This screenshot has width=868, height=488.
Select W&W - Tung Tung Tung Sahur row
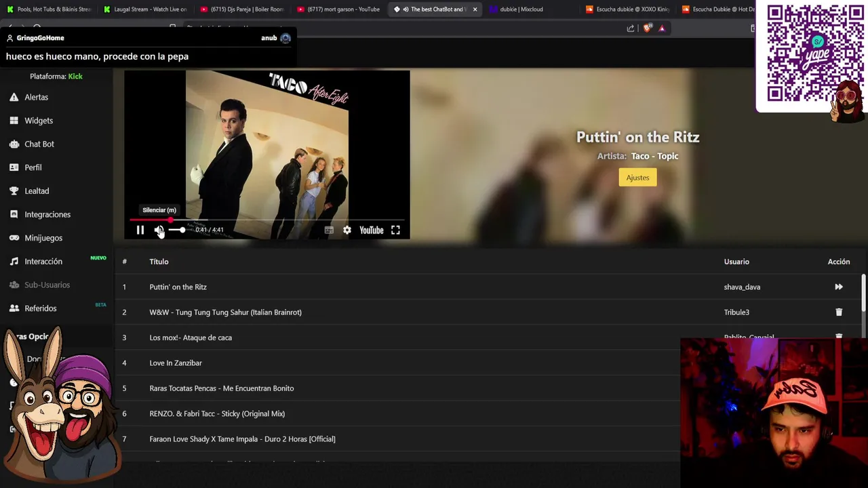488,312
